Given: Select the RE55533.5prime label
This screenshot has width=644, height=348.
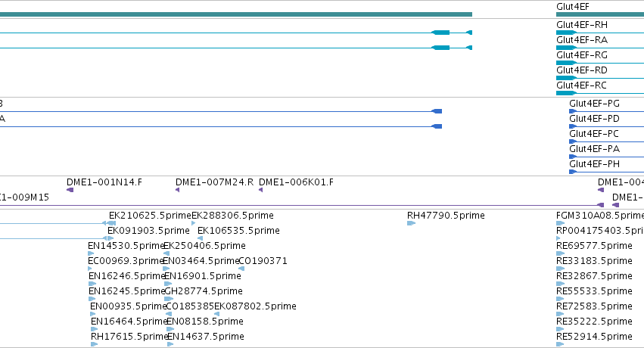Looking at the screenshot, I should point(594,291).
